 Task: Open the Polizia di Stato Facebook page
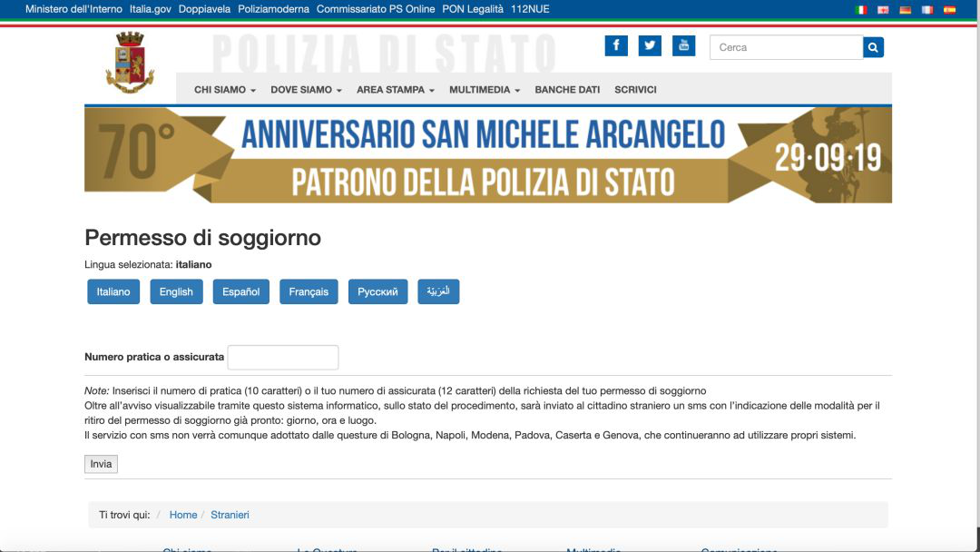(615, 45)
